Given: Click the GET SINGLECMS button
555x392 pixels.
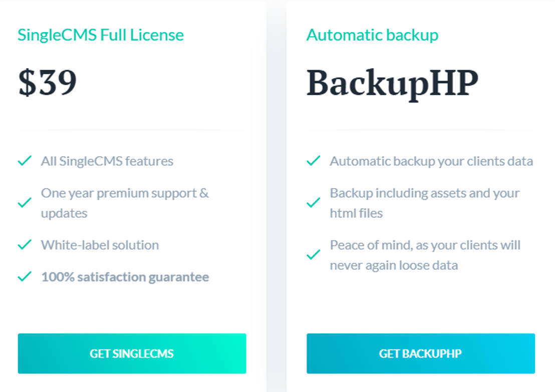Looking at the screenshot, I should pyautogui.click(x=132, y=353).
